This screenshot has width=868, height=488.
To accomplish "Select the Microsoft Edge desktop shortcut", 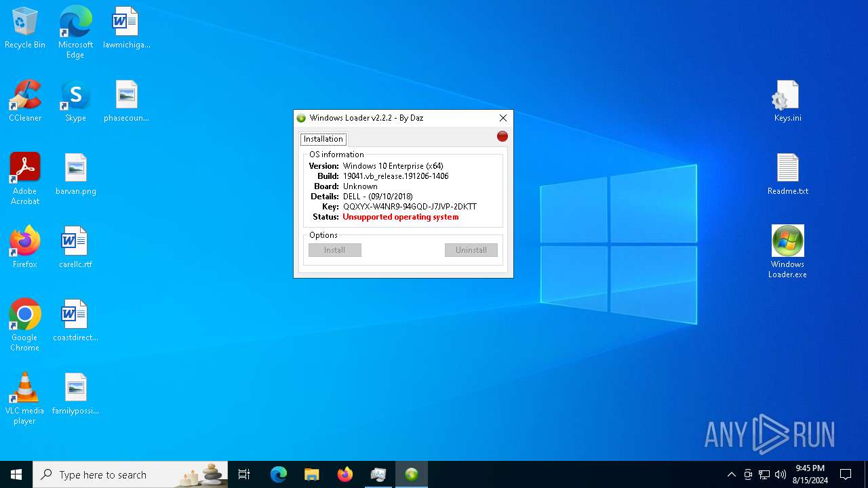I will 75,33.
